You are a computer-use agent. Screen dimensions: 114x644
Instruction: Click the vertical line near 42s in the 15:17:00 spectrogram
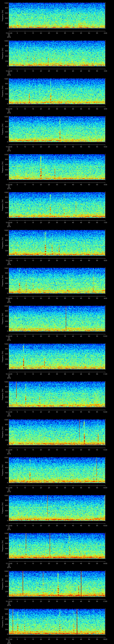(77, 621)
